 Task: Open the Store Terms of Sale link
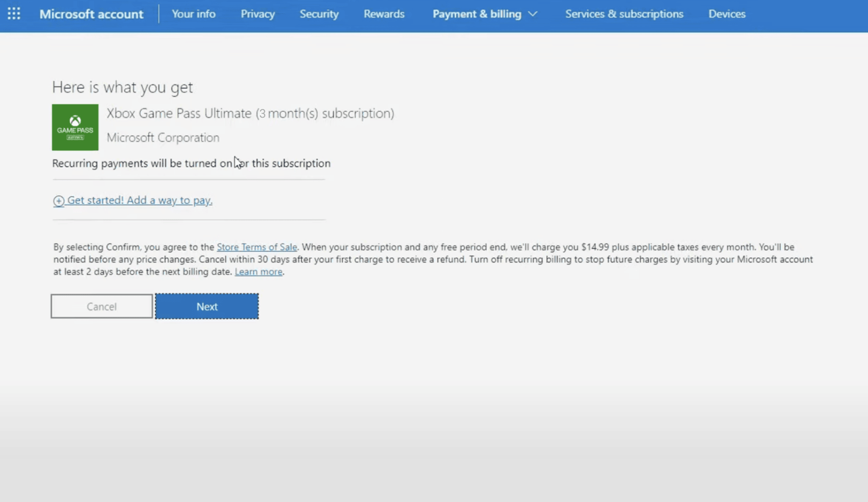(x=257, y=247)
